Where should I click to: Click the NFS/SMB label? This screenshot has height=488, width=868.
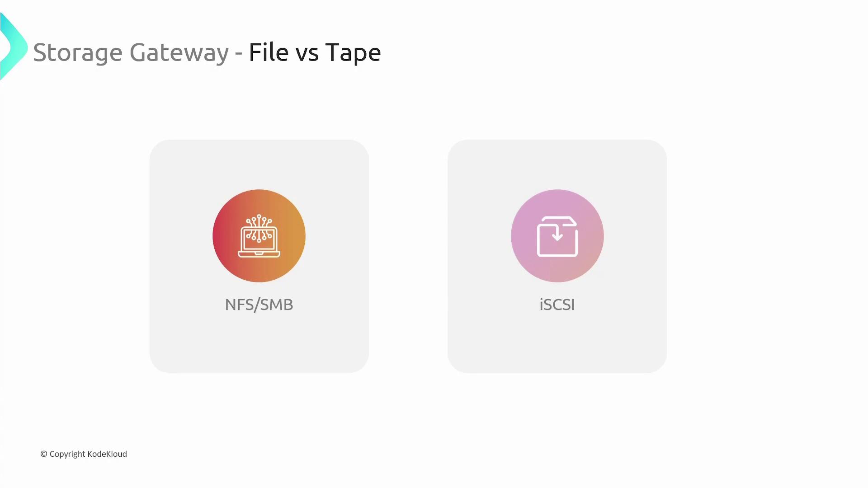pyautogui.click(x=259, y=305)
